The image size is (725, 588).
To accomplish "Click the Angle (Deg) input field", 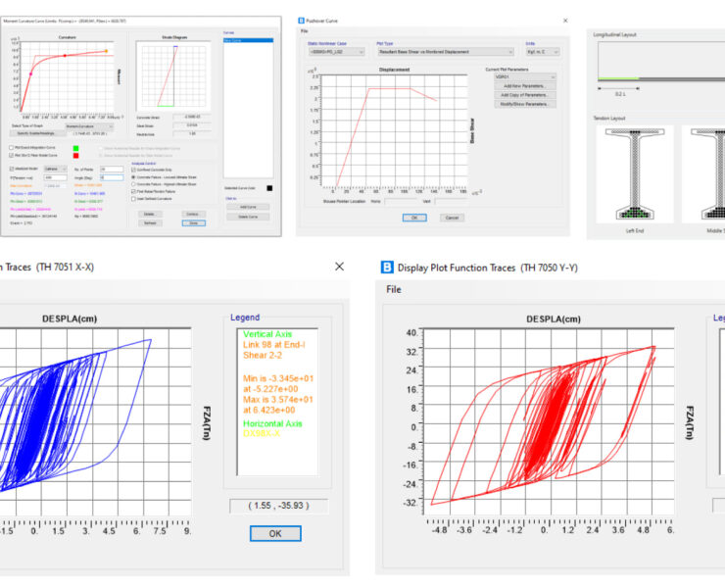I will (x=112, y=177).
